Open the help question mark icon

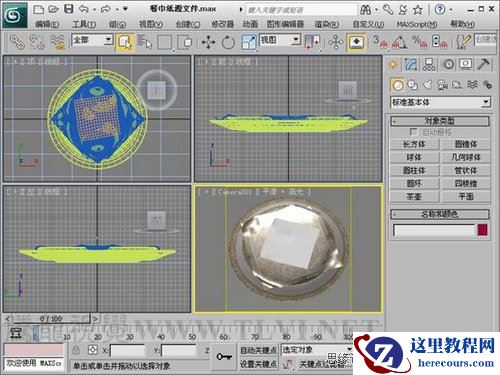[440, 10]
